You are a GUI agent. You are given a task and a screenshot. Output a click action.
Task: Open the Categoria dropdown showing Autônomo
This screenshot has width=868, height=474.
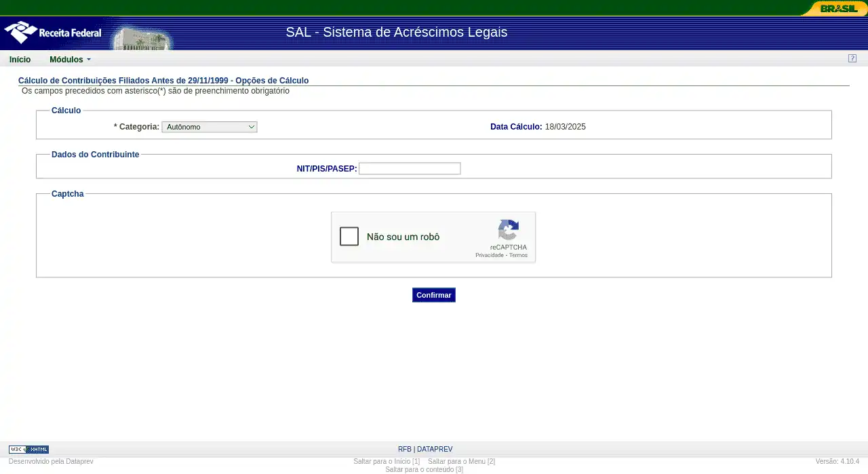tap(210, 127)
